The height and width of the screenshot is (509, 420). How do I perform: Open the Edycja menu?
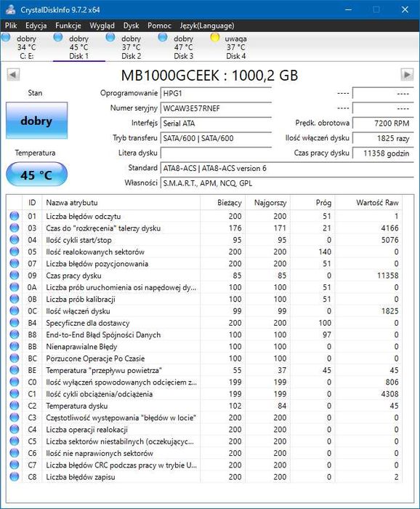(x=36, y=25)
